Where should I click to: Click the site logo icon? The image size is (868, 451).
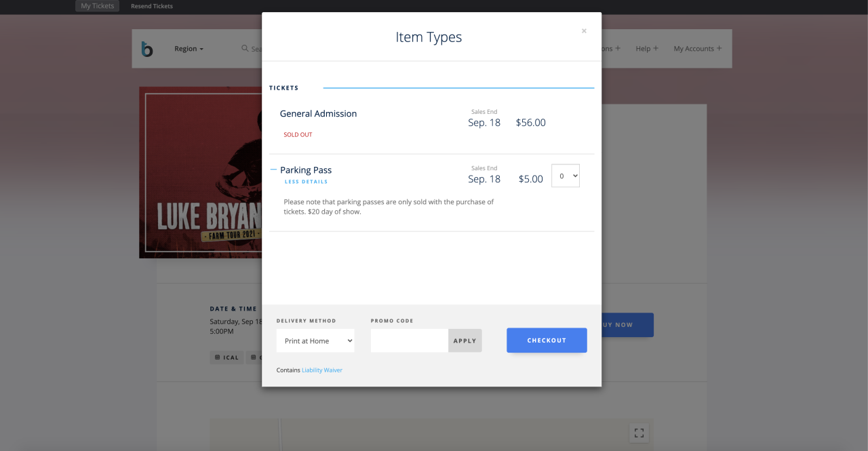click(x=147, y=49)
